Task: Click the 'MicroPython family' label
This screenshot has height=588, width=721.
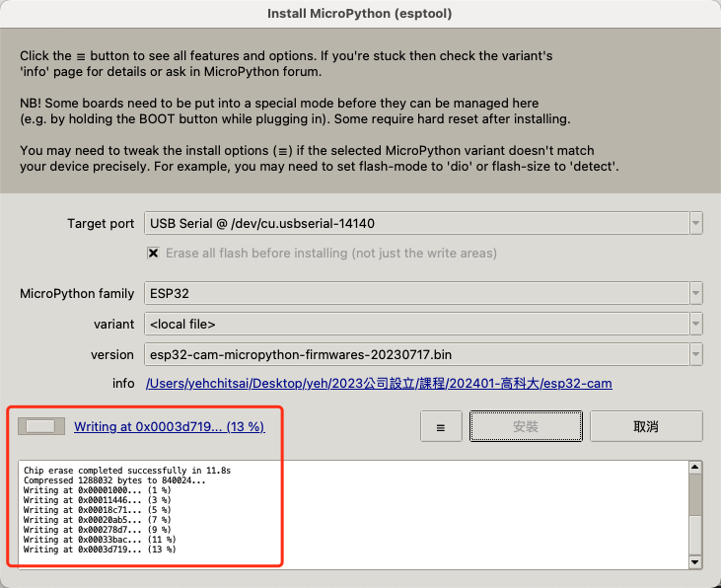Action: [x=77, y=294]
